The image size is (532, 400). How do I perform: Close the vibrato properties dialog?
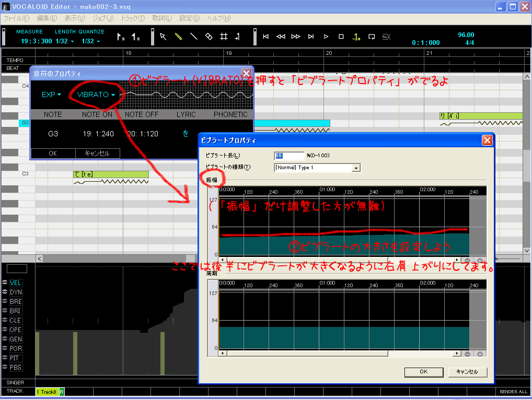tap(487, 140)
